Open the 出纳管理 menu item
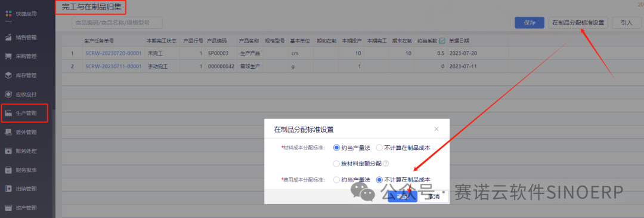The image size is (644, 218). coord(26,189)
